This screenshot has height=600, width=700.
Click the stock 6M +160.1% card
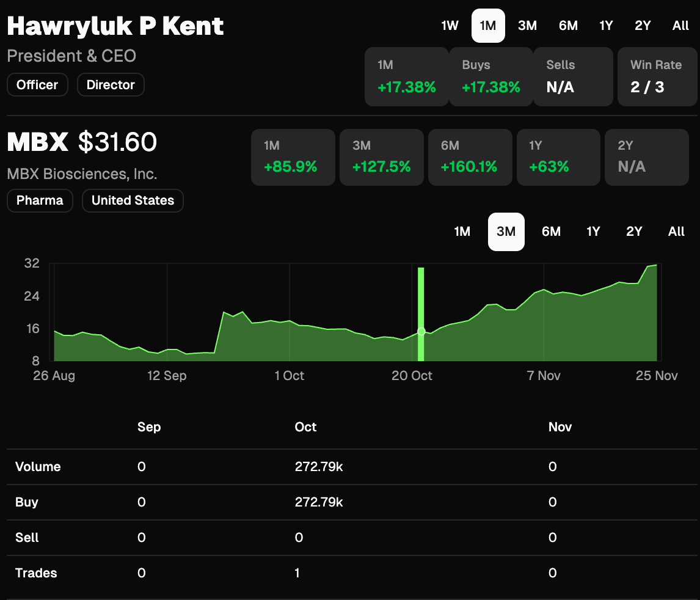pyautogui.click(x=470, y=157)
